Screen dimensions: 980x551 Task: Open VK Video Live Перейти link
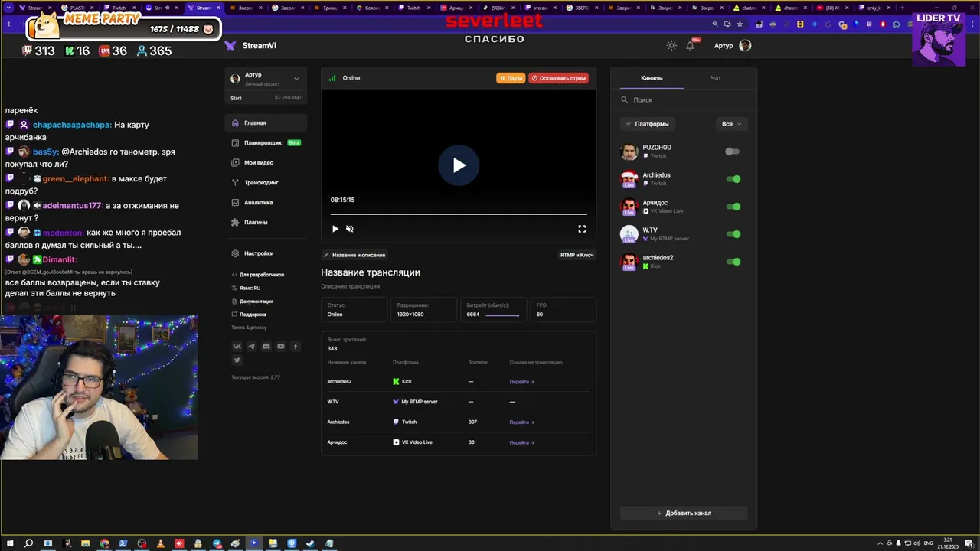pyautogui.click(x=521, y=442)
